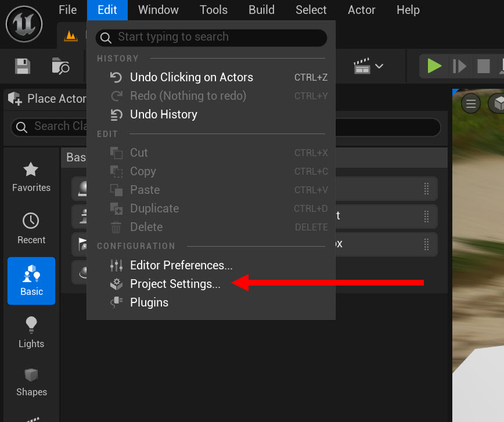Click the Redo menu entry
Screen dimensions: 504x422
tap(211, 96)
